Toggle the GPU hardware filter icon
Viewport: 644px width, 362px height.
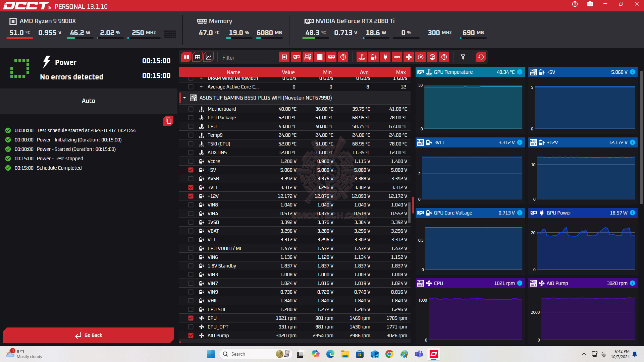(x=296, y=57)
